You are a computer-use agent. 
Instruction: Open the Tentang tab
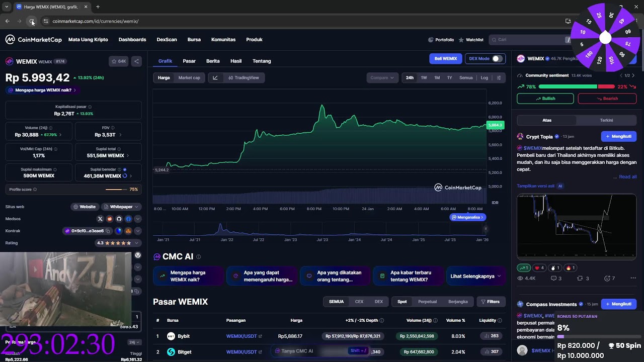pyautogui.click(x=262, y=61)
